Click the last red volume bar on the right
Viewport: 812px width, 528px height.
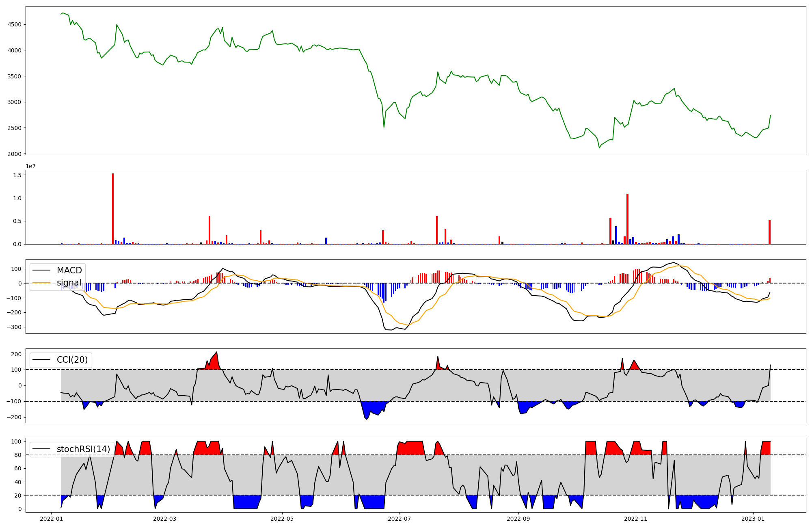point(769,232)
